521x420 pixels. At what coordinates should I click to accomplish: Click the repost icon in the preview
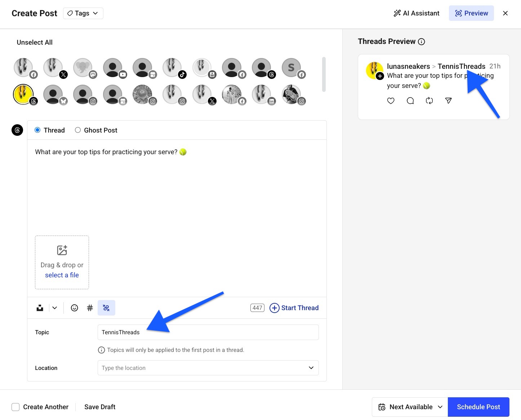pyautogui.click(x=429, y=101)
